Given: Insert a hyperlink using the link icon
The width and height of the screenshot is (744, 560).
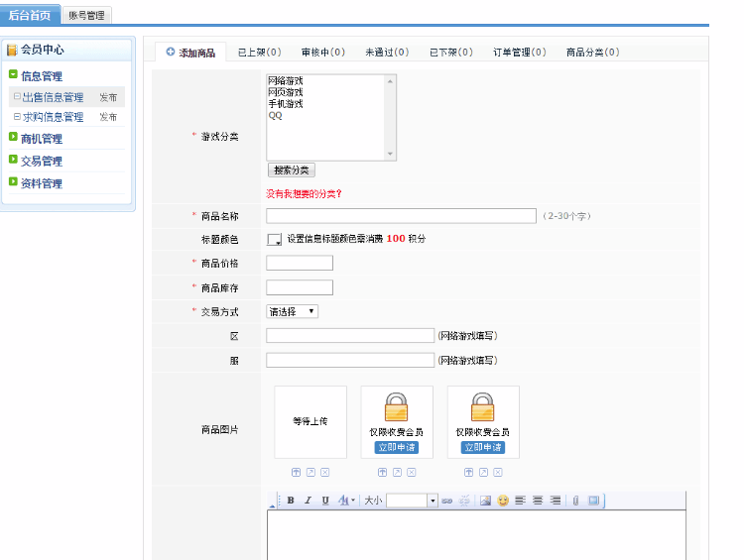Looking at the screenshot, I should (447, 501).
